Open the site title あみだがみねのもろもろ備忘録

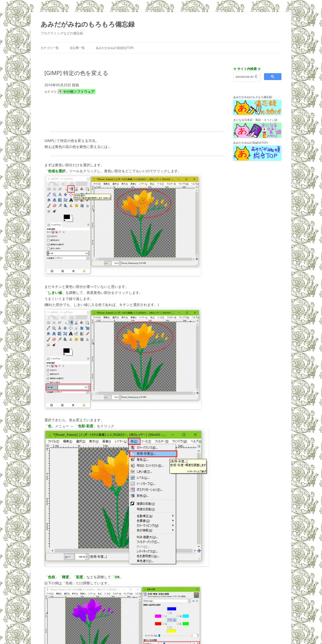pos(88,24)
